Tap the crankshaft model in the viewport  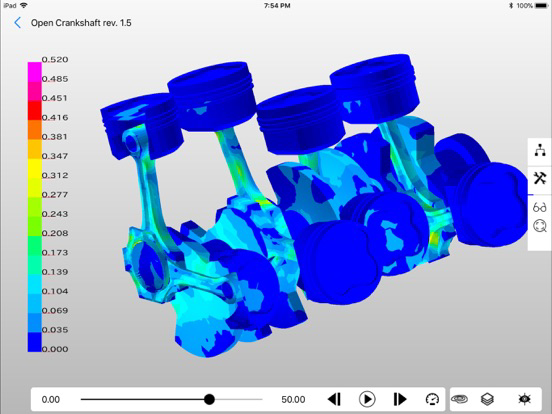[x=313, y=206]
